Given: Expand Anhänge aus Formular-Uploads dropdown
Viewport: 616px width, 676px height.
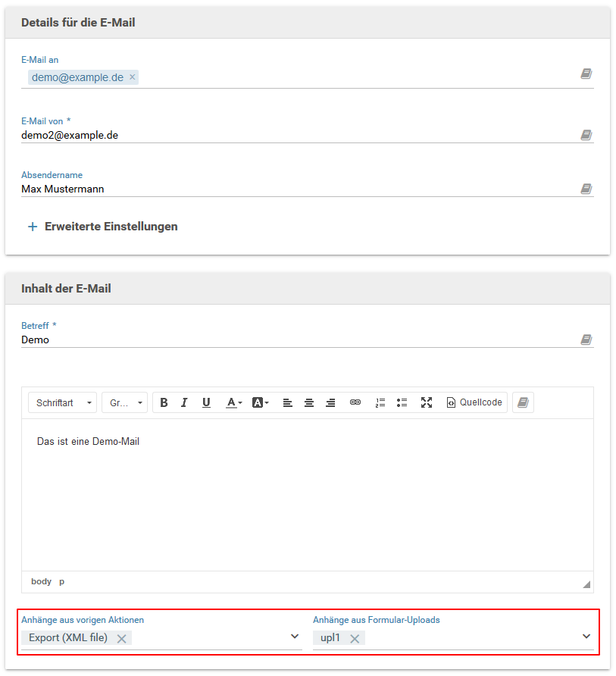Looking at the screenshot, I should (586, 637).
